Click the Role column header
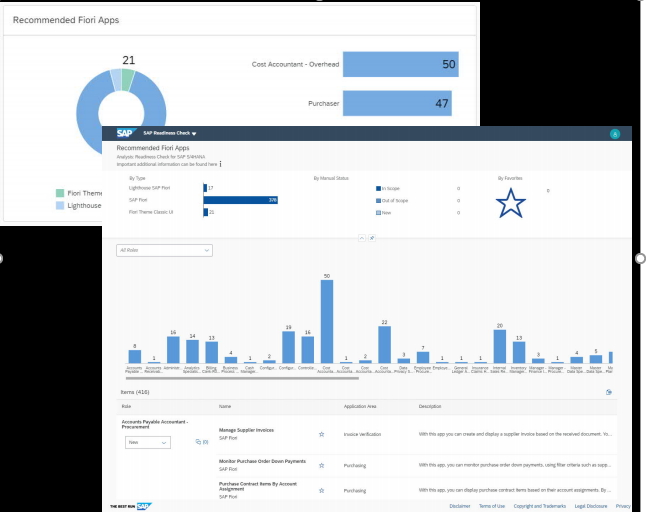The height and width of the screenshot is (512, 648). (126, 407)
